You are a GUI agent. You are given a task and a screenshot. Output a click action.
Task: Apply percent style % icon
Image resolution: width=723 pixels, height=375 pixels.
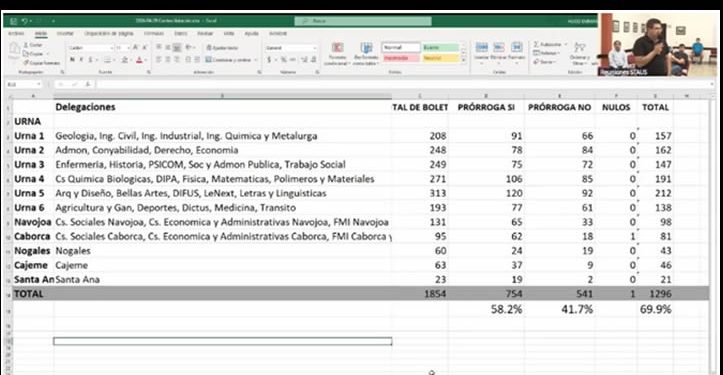284,60
